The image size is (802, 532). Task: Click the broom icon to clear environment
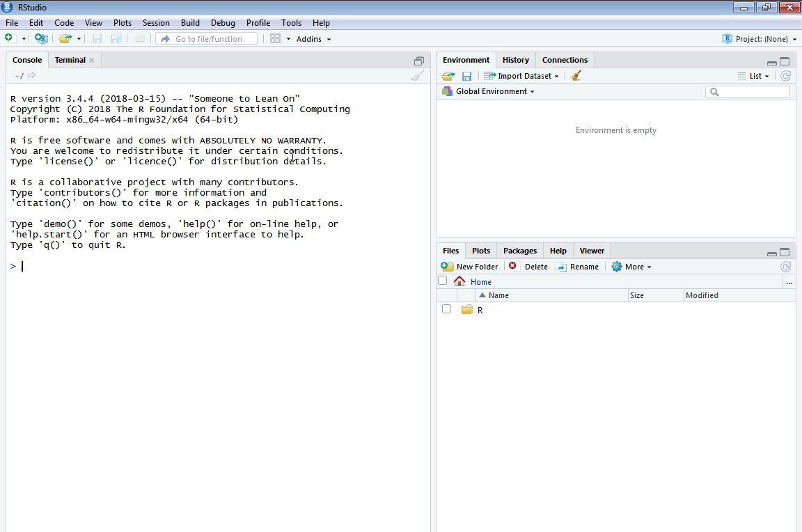[x=576, y=75]
